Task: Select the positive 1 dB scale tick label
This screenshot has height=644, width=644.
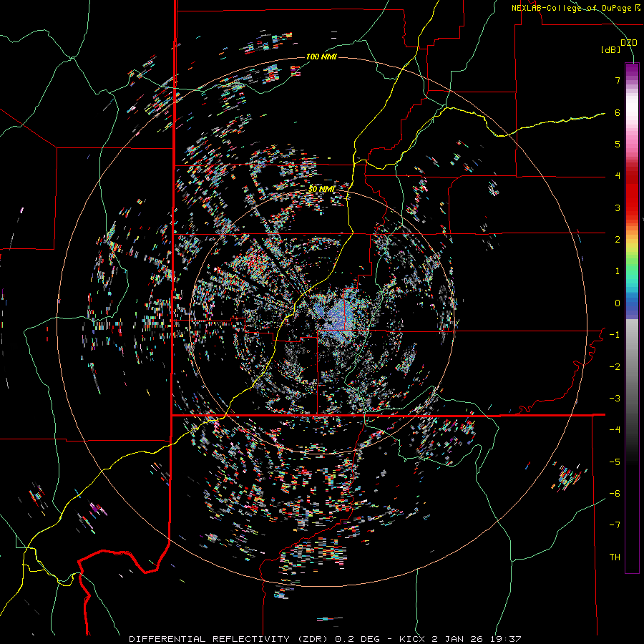Action: pos(618,271)
